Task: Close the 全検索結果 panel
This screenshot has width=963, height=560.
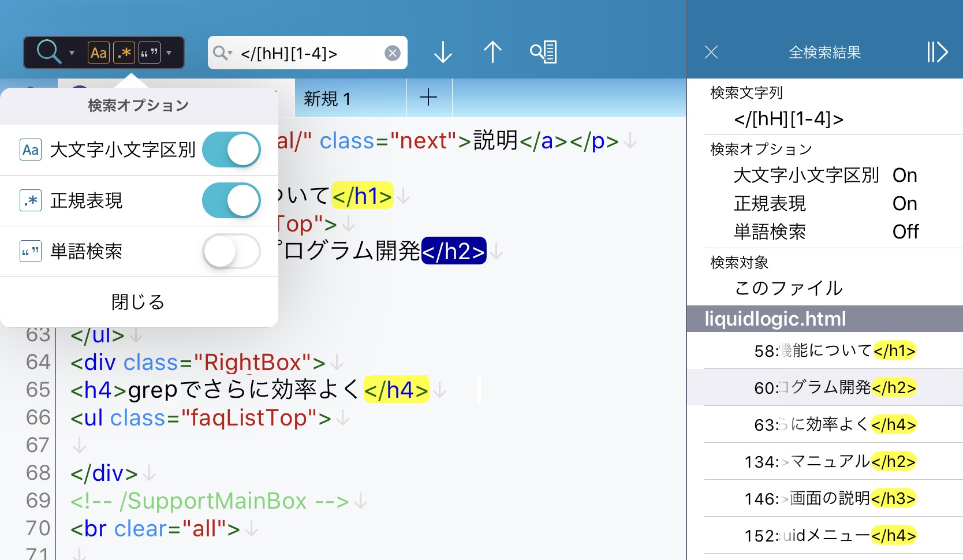Action: click(x=711, y=53)
